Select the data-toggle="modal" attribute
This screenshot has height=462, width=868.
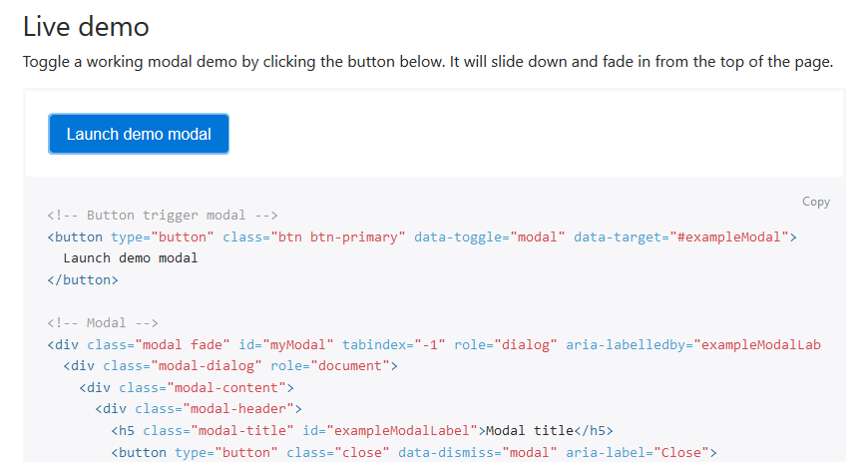(x=489, y=237)
